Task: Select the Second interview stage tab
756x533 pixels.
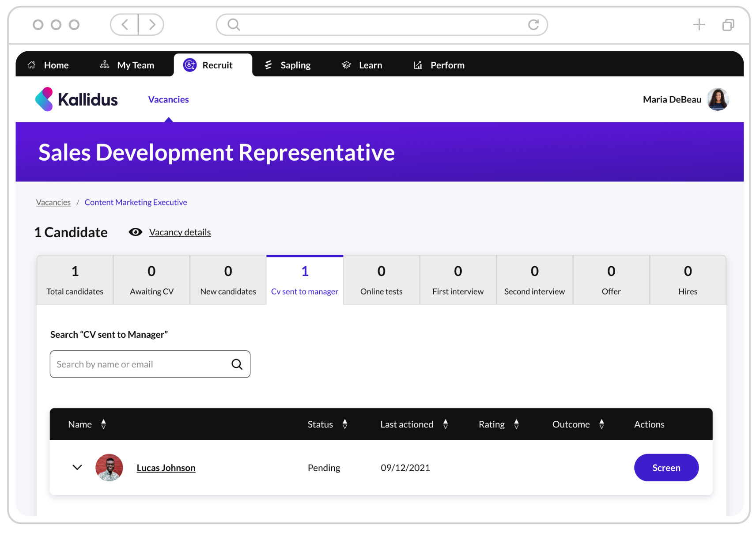Action: 534,280
